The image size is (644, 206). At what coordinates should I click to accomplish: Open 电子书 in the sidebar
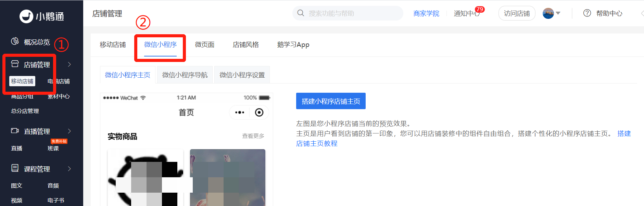(56, 200)
